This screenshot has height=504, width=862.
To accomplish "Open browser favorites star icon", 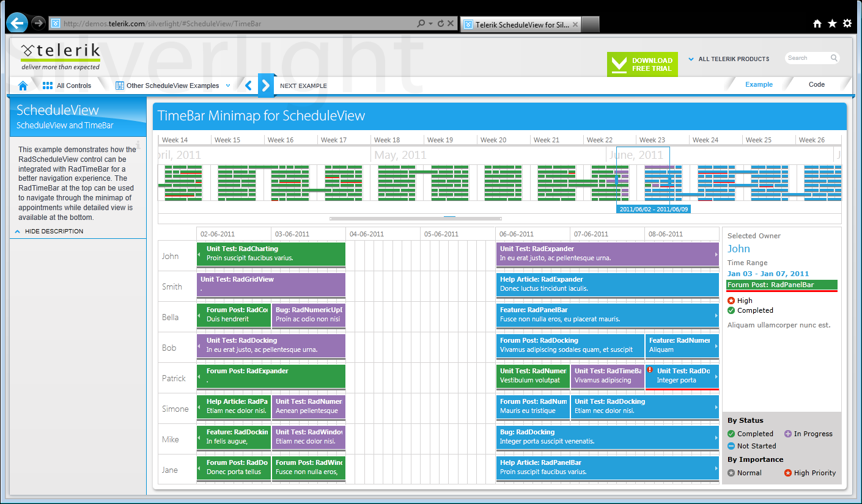I will 832,23.
